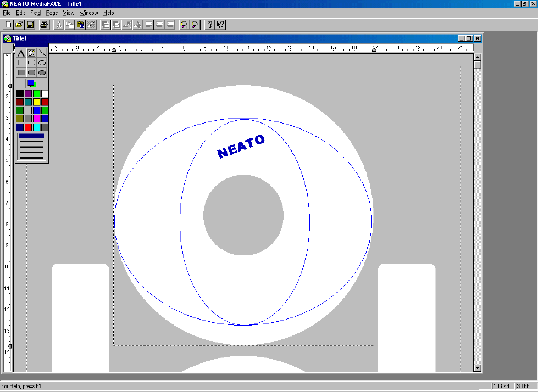Pick the navy color swatch

pyautogui.click(x=20, y=127)
